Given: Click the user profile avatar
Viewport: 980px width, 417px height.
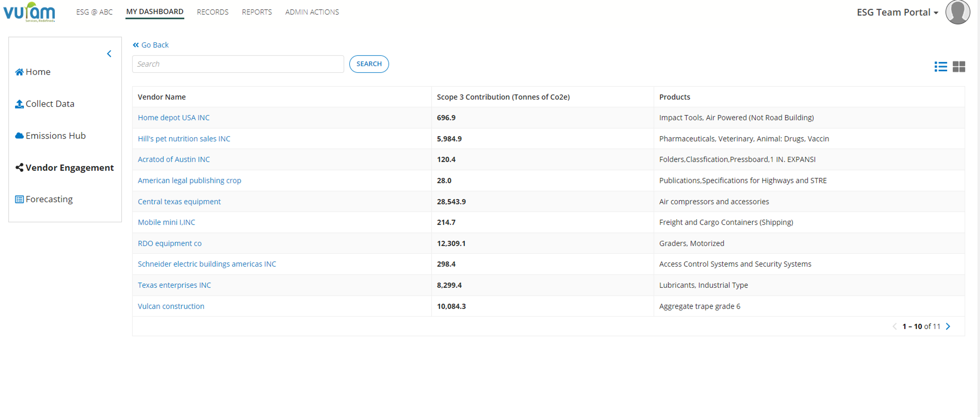Looking at the screenshot, I should tap(958, 12).
